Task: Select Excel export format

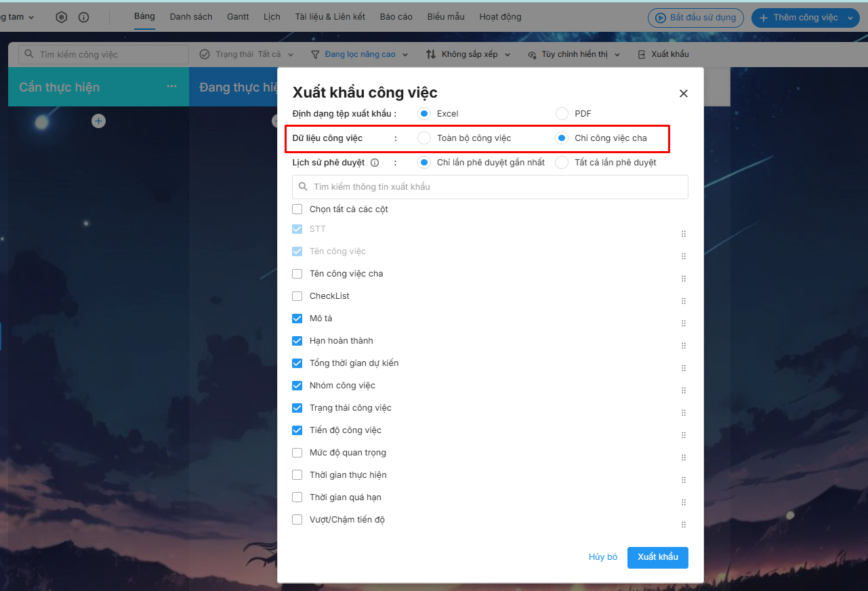Action: tap(424, 113)
